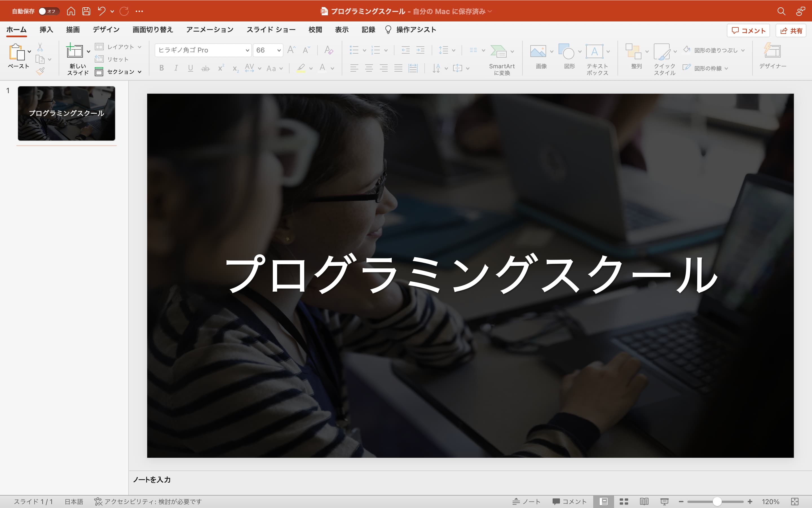Image resolution: width=812 pixels, height=508 pixels.
Task: Toggle Italic formatting
Action: 176,68
